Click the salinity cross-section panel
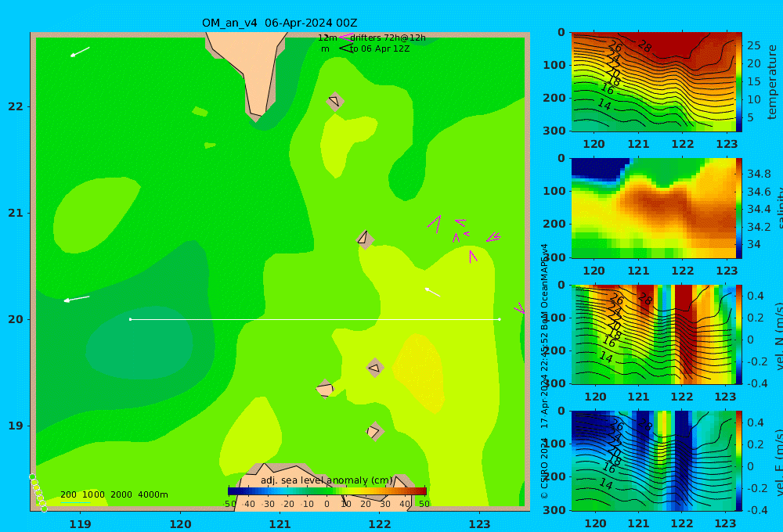The width and height of the screenshot is (783, 532). (x=654, y=208)
